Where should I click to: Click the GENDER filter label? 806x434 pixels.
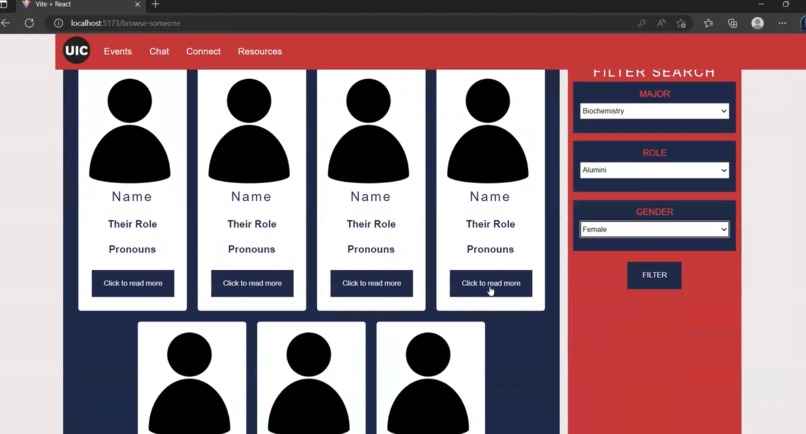[x=654, y=212]
